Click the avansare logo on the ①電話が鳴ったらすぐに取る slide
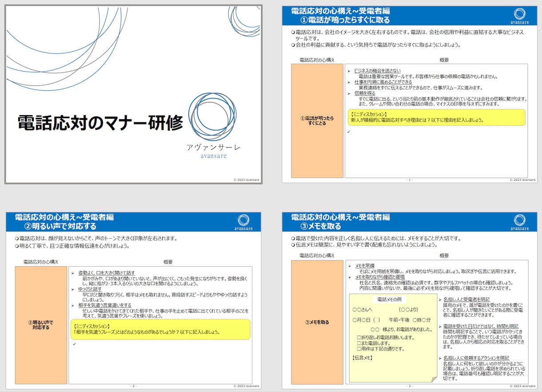 (519, 16)
